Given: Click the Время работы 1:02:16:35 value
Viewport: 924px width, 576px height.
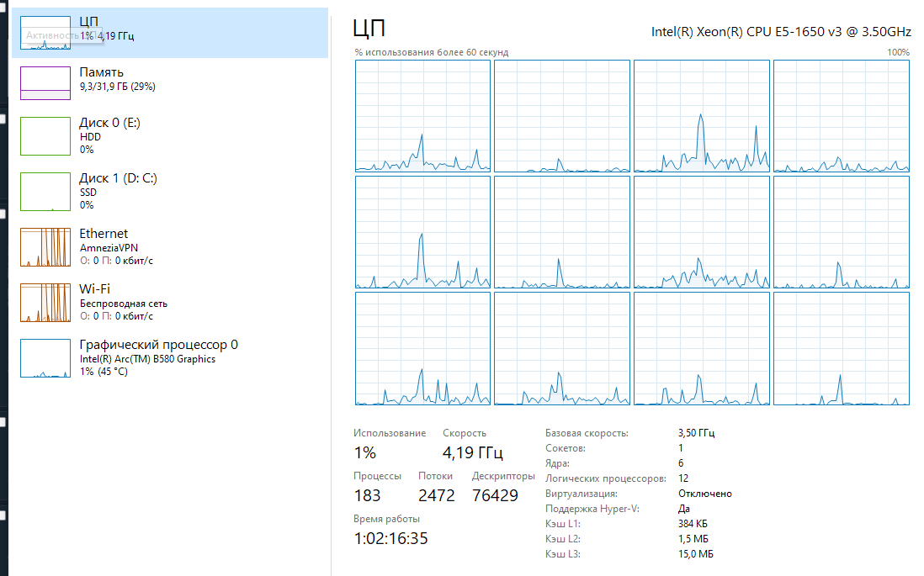Looking at the screenshot, I should 390,538.
